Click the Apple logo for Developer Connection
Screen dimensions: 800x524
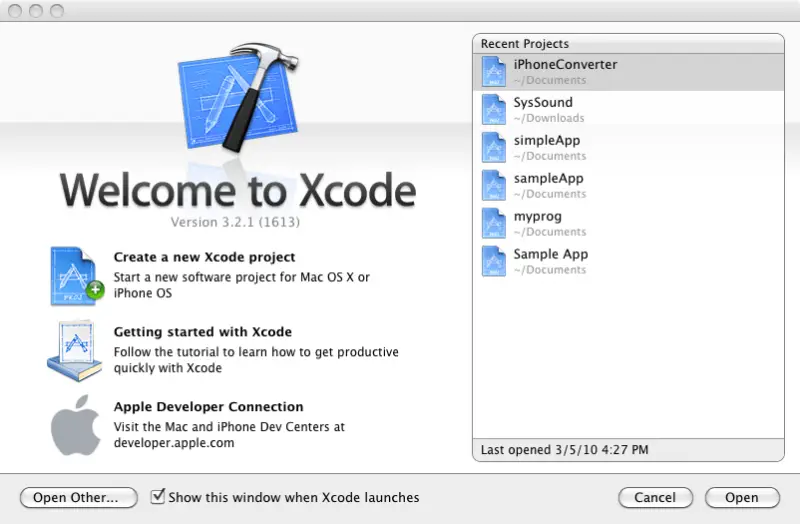pyautogui.click(x=76, y=425)
